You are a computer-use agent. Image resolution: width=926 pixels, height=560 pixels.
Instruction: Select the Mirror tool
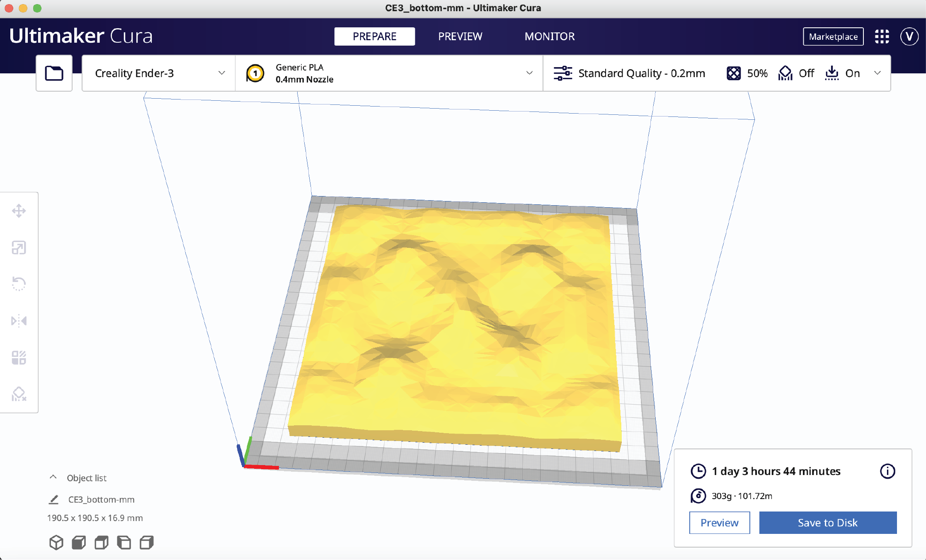click(x=19, y=321)
